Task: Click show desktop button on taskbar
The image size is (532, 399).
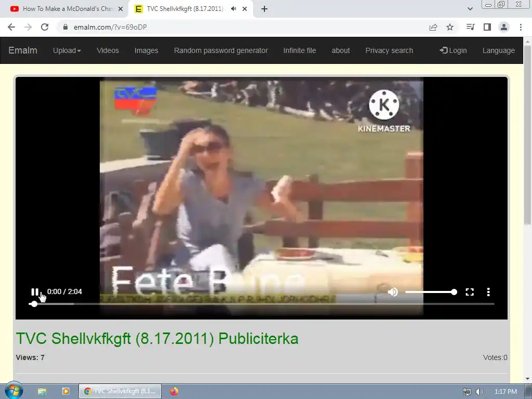Action: [528, 391]
